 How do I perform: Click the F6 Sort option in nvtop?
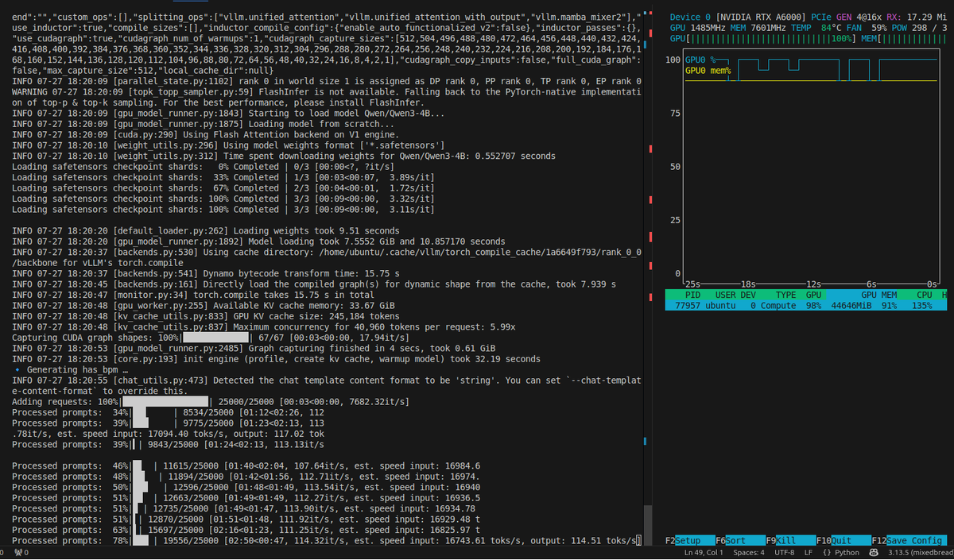(x=739, y=540)
